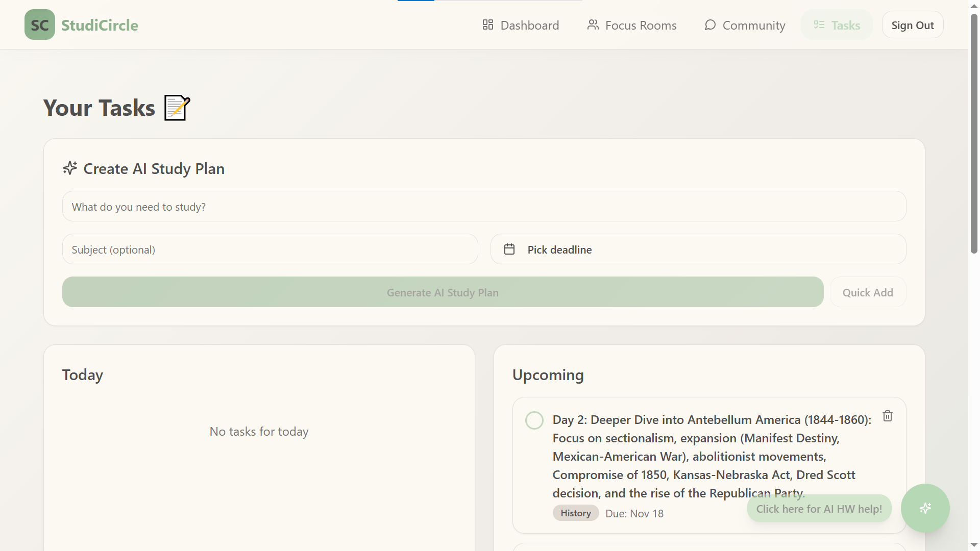The height and width of the screenshot is (551, 980).
Task: Click the Tasks checklist icon
Action: 819,24
